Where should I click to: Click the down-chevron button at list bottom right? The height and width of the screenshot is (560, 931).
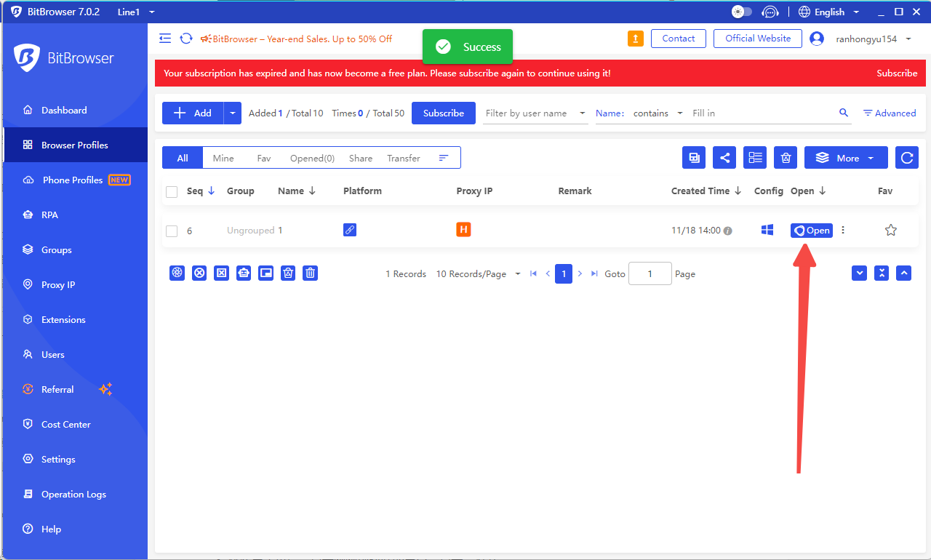point(860,273)
